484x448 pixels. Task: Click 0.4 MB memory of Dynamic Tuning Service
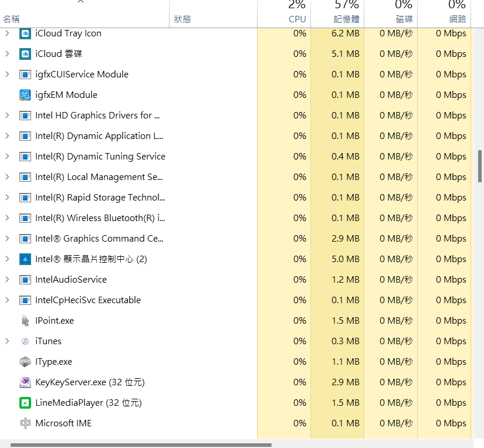click(x=346, y=157)
